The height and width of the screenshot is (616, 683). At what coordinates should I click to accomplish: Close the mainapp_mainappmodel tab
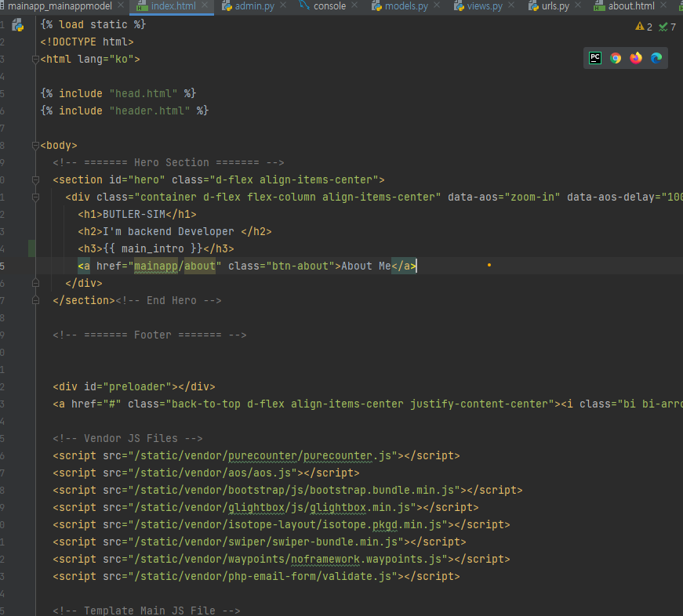[121, 5]
